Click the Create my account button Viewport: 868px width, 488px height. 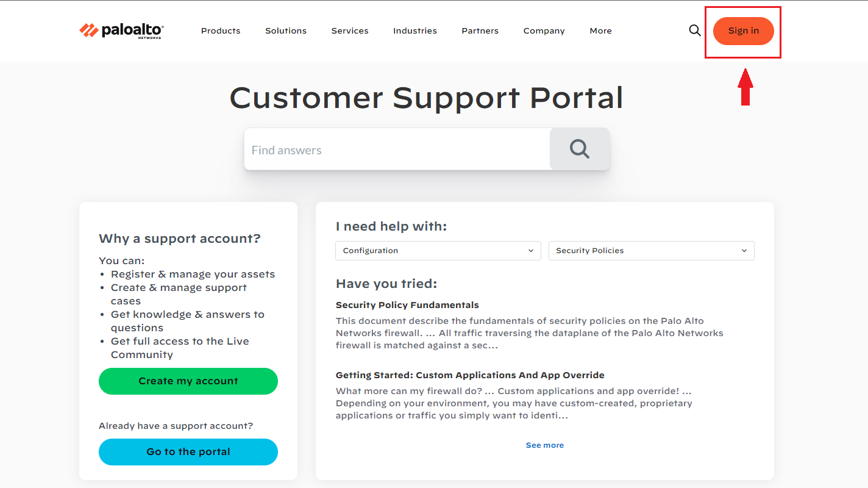click(188, 381)
